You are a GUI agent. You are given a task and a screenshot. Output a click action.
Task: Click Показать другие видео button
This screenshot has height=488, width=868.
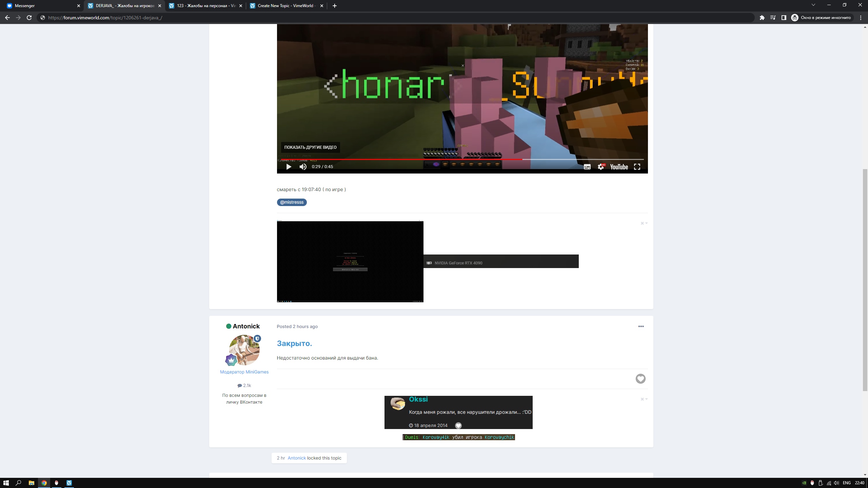[310, 147]
